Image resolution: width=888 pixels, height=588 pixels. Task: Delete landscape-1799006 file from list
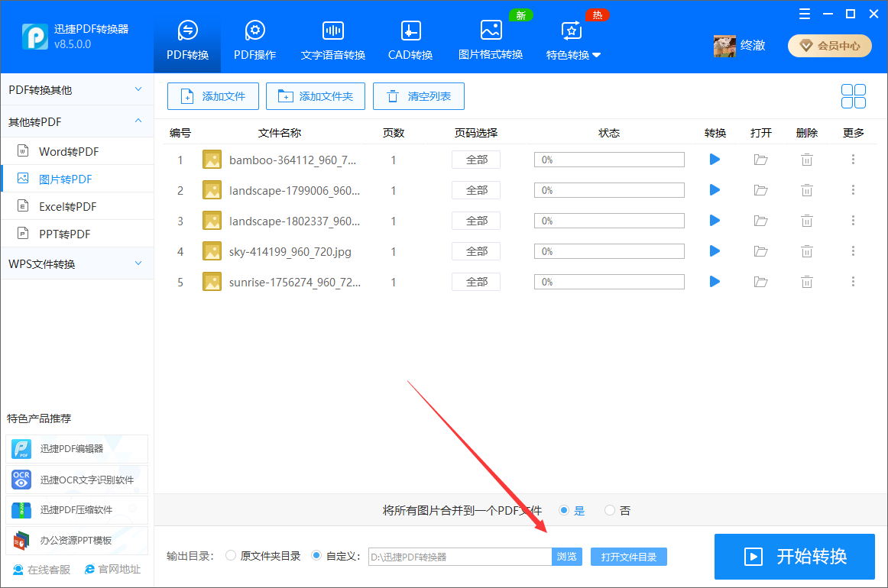pyautogui.click(x=806, y=191)
